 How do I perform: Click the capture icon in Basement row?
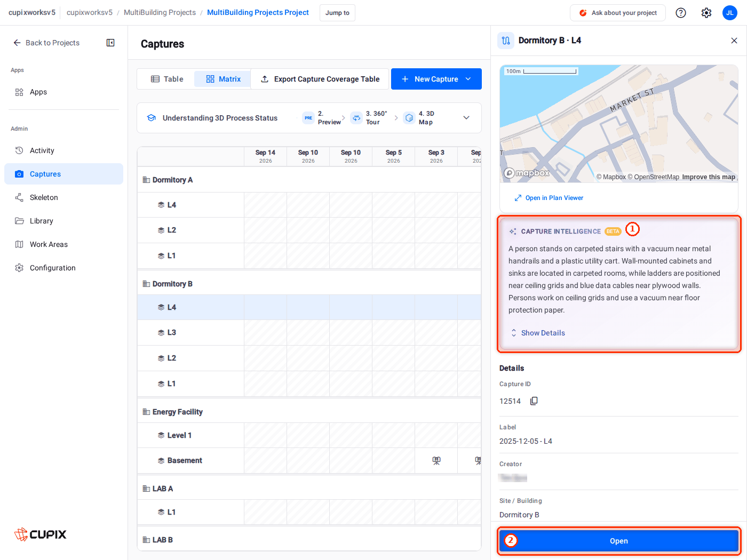pyautogui.click(x=436, y=461)
